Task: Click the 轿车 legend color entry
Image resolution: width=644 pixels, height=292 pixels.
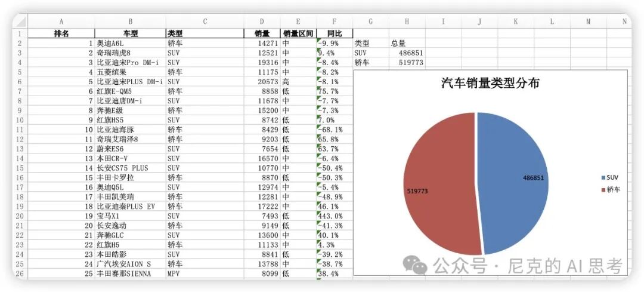Action: [x=611, y=190]
